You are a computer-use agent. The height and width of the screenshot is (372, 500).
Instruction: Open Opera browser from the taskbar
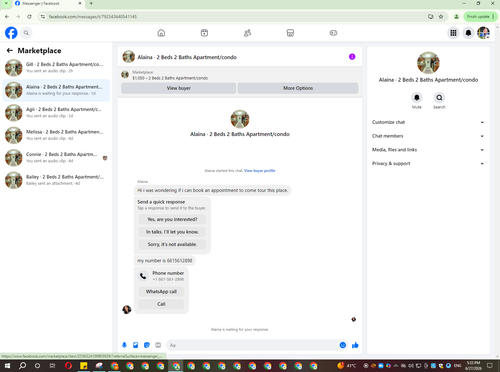pos(68,366)
